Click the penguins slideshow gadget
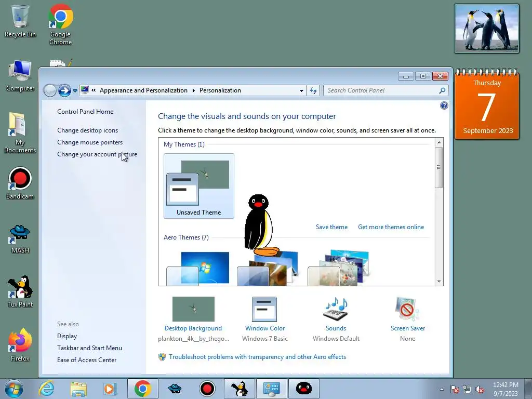 pyautogui.click(x=487, y=29)
